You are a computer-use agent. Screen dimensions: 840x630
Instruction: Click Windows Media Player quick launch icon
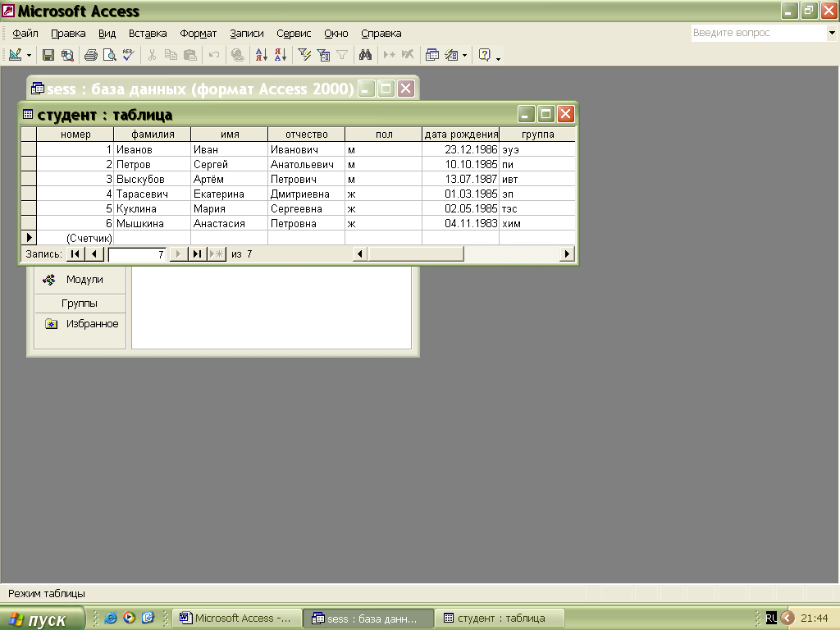(129, 618)
